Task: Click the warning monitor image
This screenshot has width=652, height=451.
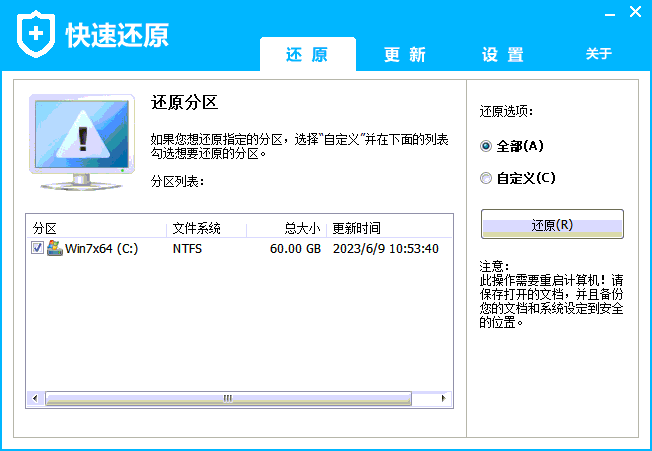Action: (x=82, y=142)
